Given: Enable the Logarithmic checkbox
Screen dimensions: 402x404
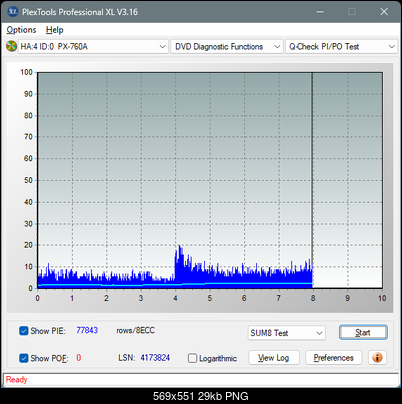Looking at the screenshot, I should (x=192, y=358).
